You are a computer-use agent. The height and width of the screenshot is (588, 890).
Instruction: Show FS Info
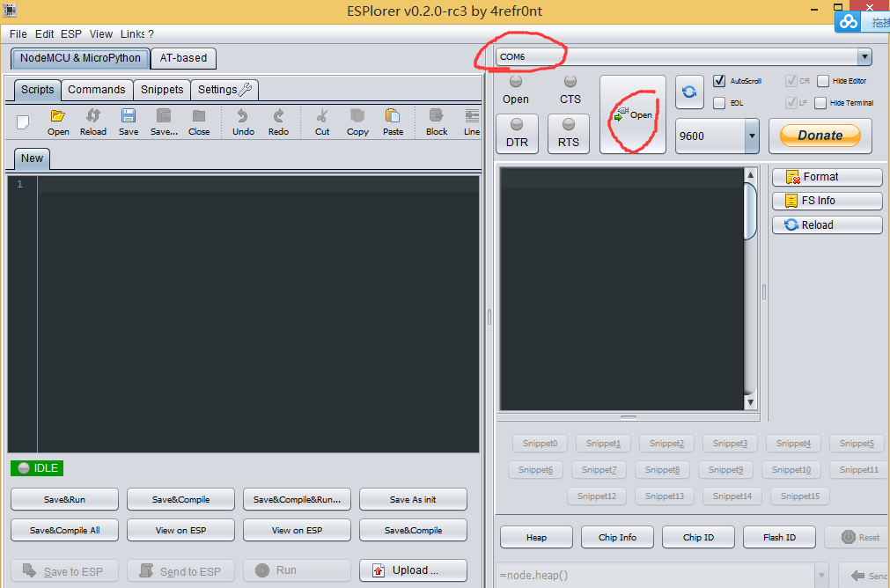point(827,201)
